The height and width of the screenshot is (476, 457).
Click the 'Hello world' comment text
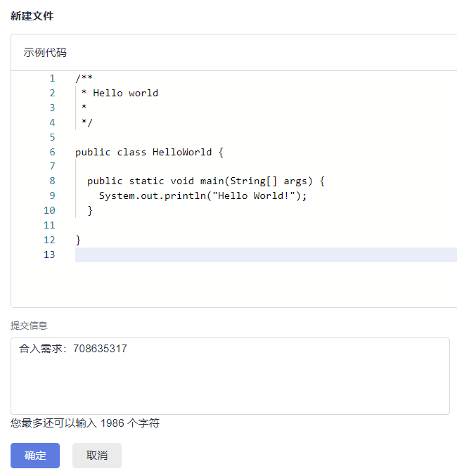(125, 93)
